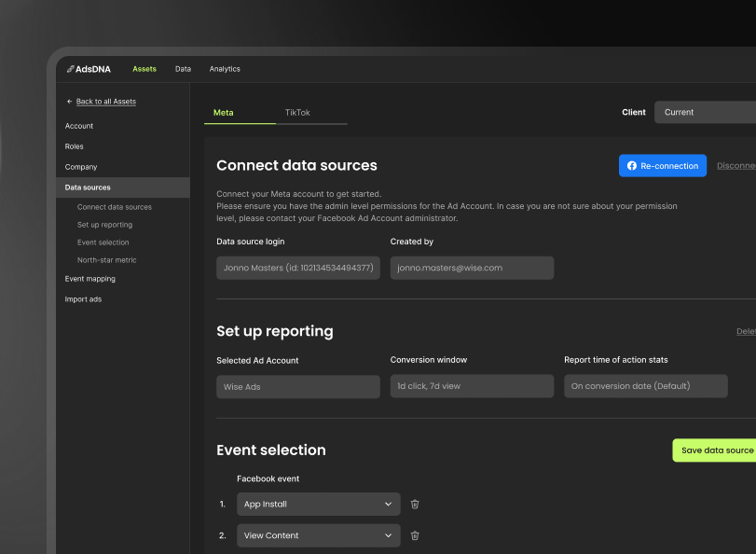This screenshot has height=554, width=756.
Task: Click the Delete link beside Set up reporting
Action: click(746, 331)
